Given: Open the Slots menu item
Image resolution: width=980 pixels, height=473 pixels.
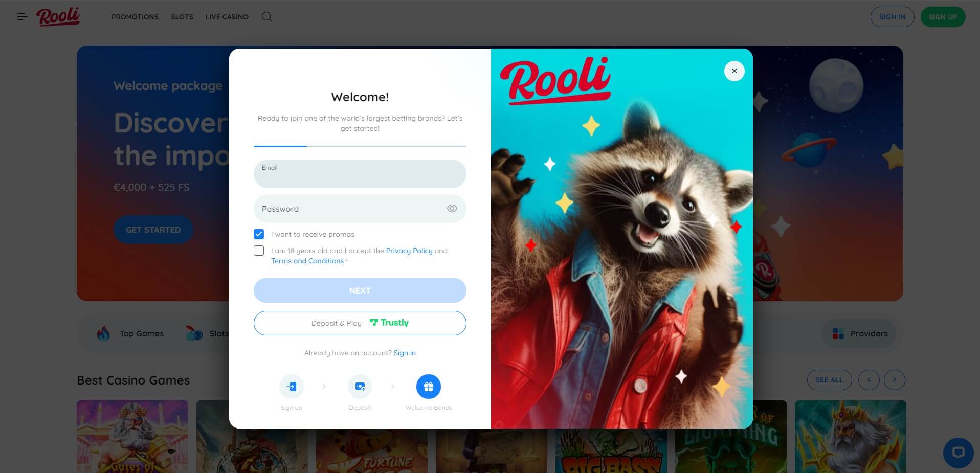Looking at the screenshot, I should click(x=182, y=17).
